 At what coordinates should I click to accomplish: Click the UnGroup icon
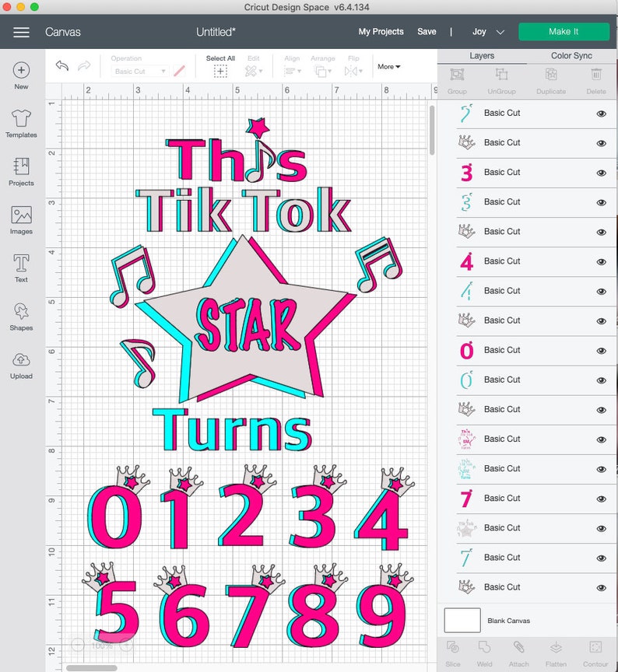click(501, 75)
